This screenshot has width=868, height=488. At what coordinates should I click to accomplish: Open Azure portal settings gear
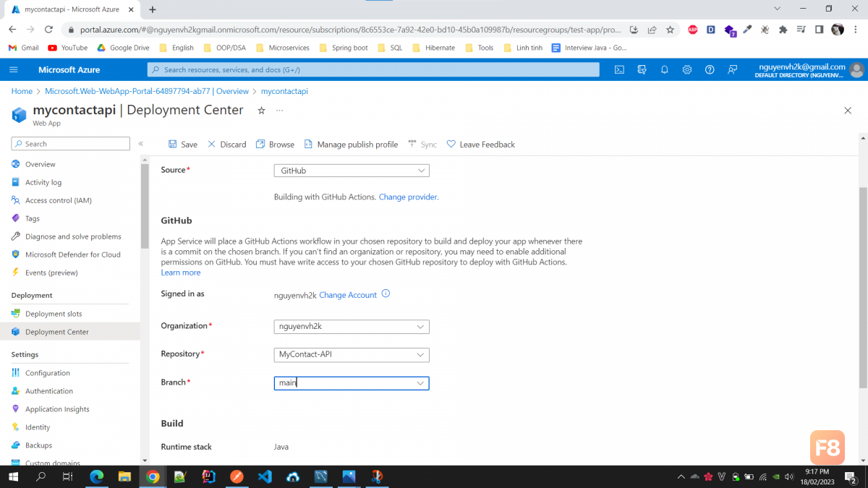click(x=687, y=69)
